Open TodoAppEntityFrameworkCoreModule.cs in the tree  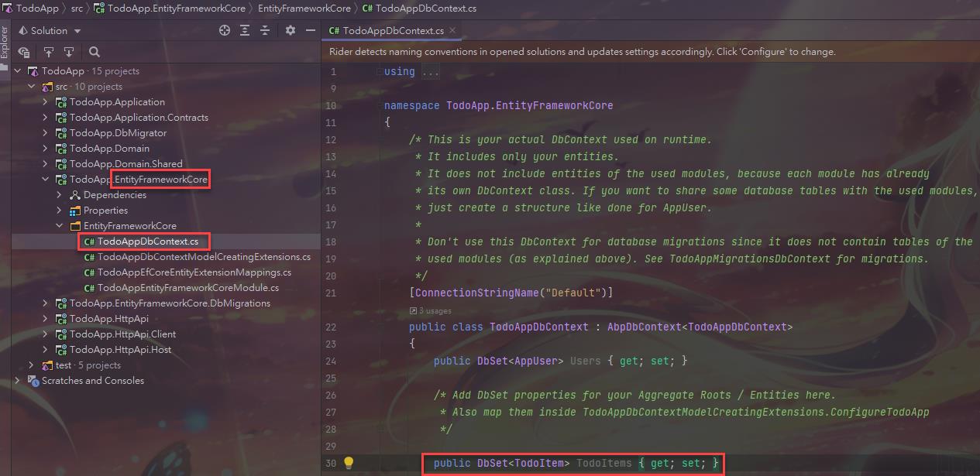pyautogui.click(x=187, y=288)
